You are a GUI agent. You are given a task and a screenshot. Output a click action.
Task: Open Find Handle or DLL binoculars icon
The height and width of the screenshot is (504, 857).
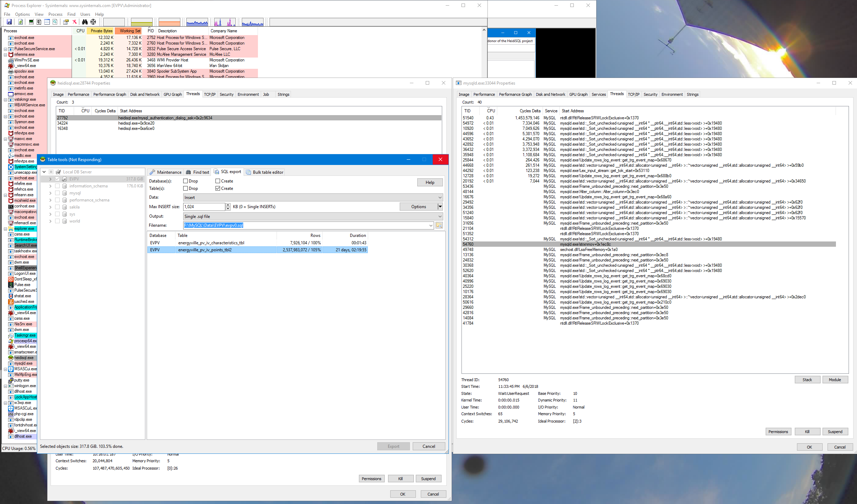85,22
